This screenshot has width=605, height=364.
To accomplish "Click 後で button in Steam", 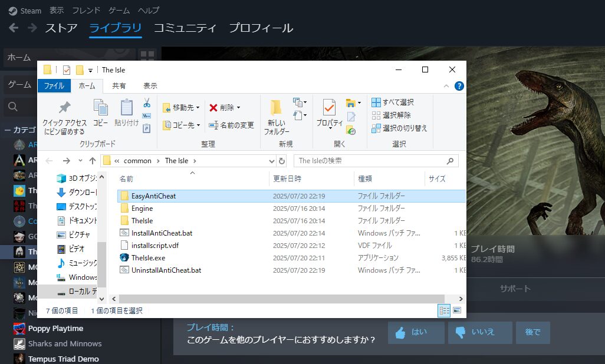I will (x=533, y=332).
